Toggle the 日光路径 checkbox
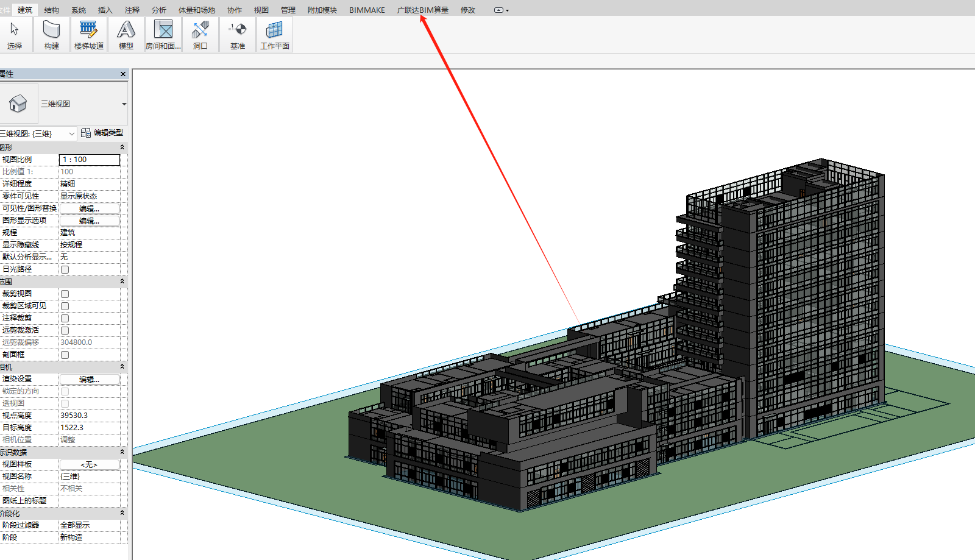 coord(65,269)
